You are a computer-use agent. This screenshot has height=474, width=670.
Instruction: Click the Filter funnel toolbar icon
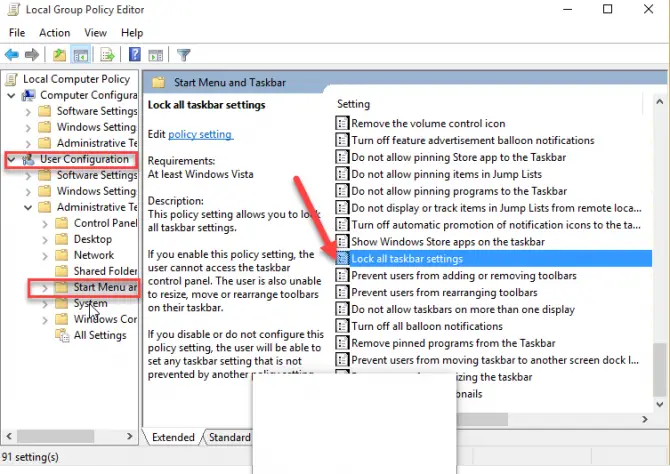184,55
